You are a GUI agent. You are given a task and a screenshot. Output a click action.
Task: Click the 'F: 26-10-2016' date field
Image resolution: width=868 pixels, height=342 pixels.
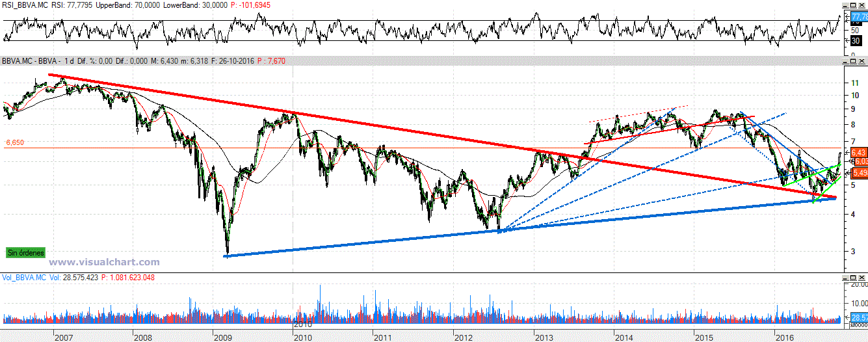[x=234, y=61]
